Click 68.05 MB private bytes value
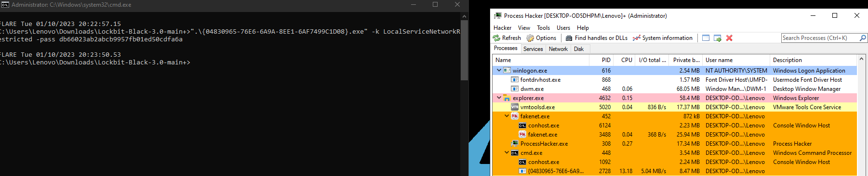 point(688,89)
